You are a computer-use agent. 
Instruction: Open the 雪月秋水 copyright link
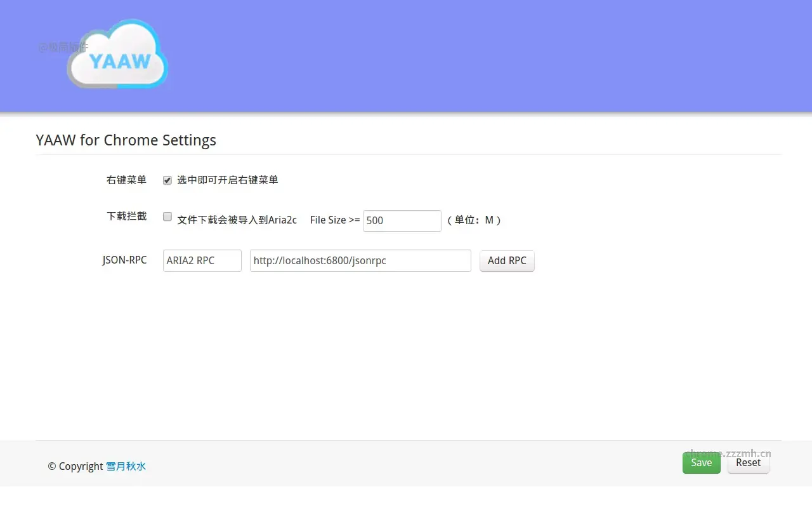126,466
